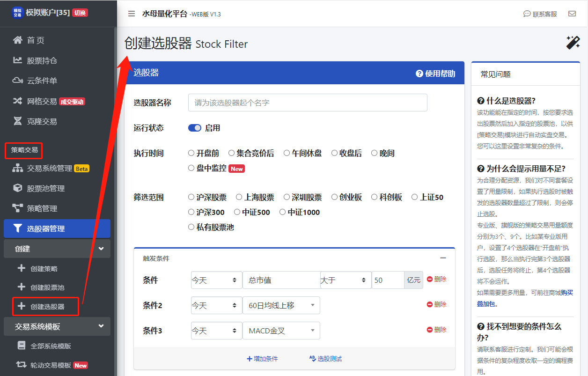
Task: Collapse 触发条件 panel with minus icon
Action: coord(443,258)
